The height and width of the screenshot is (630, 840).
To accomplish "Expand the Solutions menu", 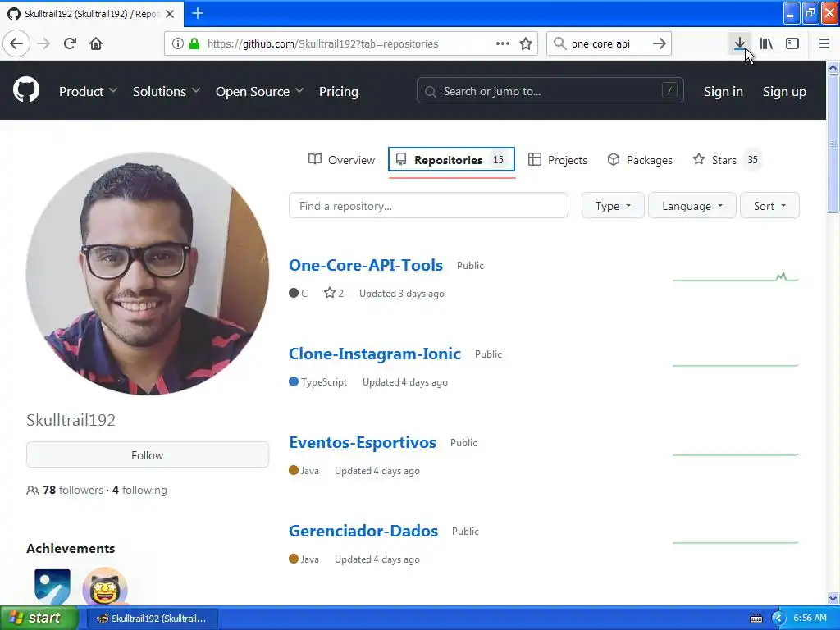I will tap(166, 92).
